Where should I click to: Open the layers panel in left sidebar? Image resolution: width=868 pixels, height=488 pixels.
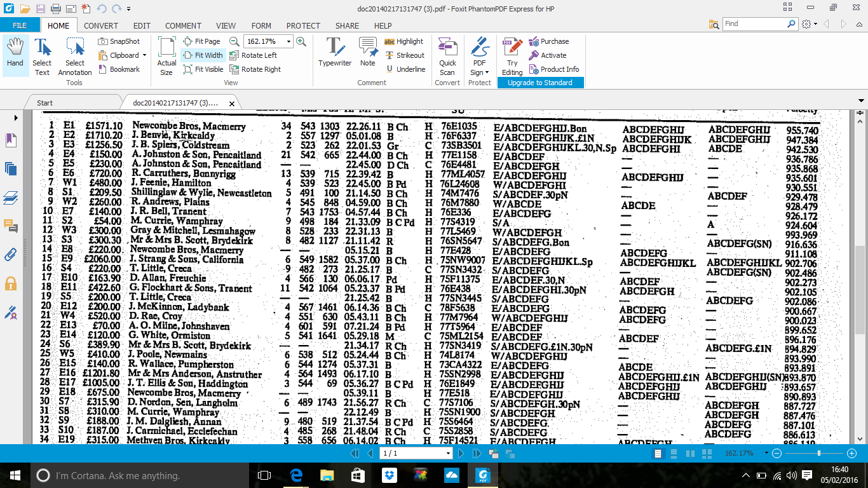coord(11,198)
